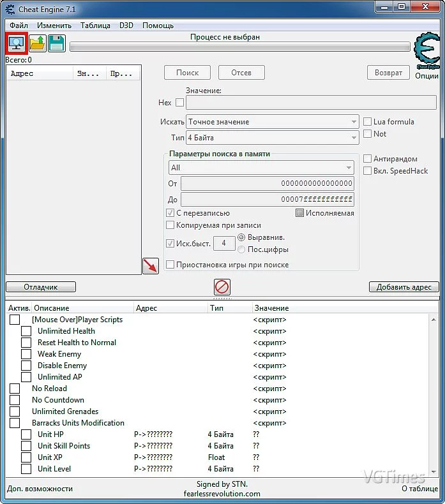
Task: Open the D3D menu
Action: pos(126,26)
